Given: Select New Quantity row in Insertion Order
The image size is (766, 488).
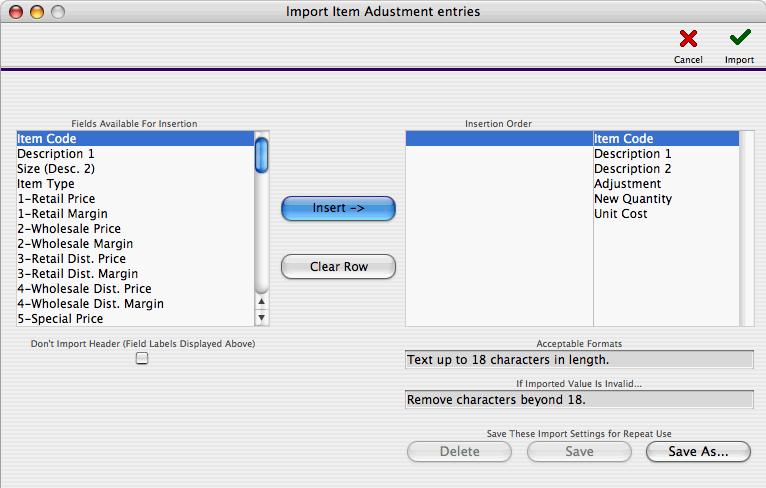Looking at the screenshot, I should pyautogui.click(x=573, y=199).
